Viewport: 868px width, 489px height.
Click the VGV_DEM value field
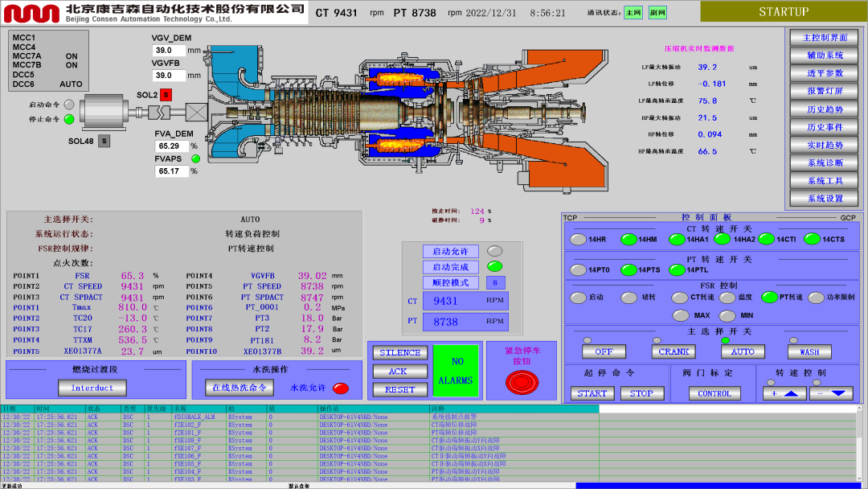point(169,51)
